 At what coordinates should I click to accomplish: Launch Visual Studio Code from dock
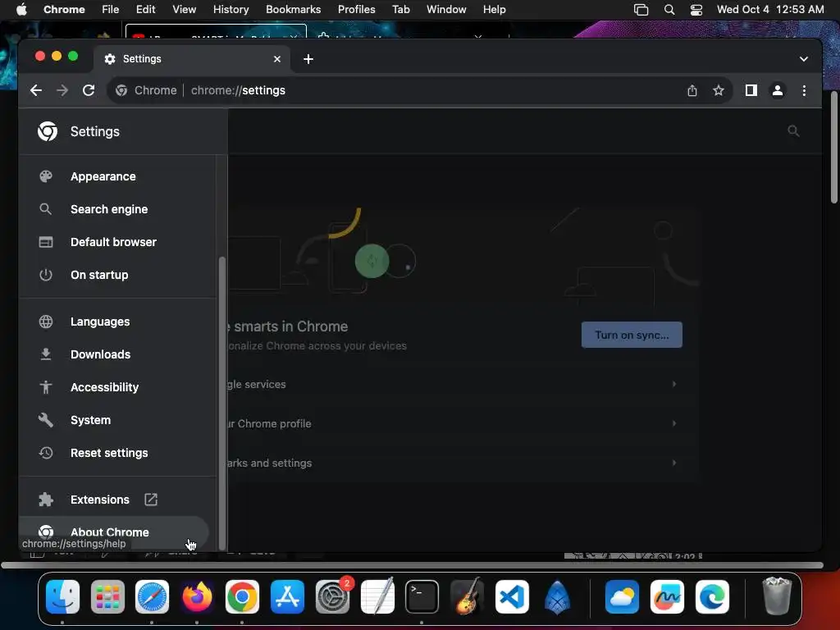pyautogui.click(x=512, y=597)
